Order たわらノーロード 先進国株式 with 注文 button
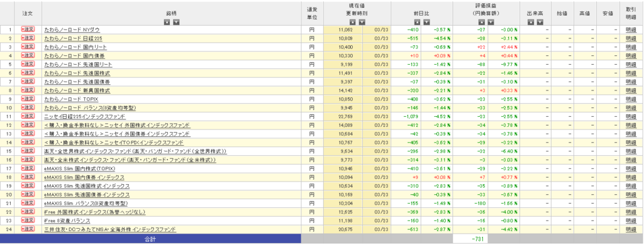The image size is (644, 245). [x=28, y=73]
